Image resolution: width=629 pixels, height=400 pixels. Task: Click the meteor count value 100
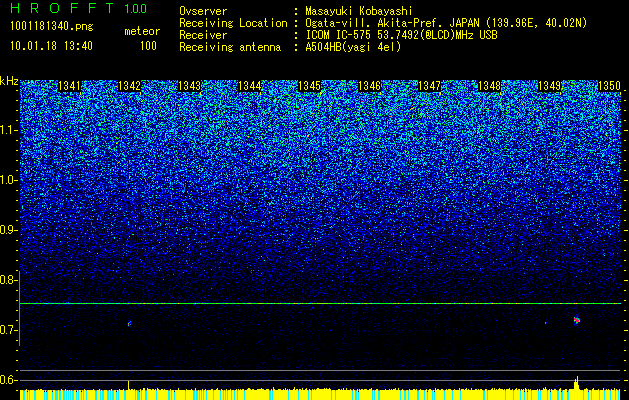tap(148, 46)
